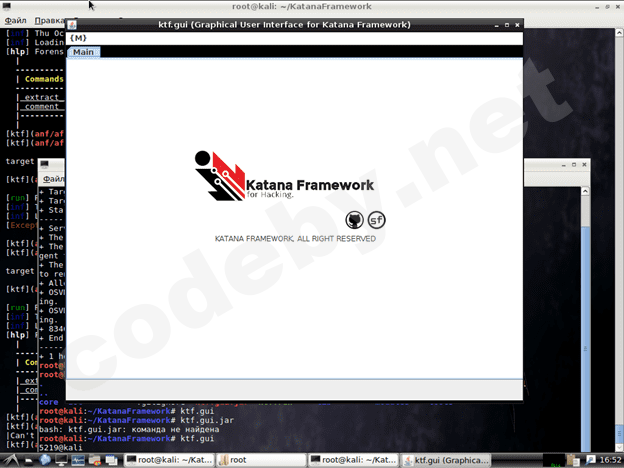Minimize the ktf.gui window
Image resolution: width=624 pixels, height=468 pixels.
496,25
